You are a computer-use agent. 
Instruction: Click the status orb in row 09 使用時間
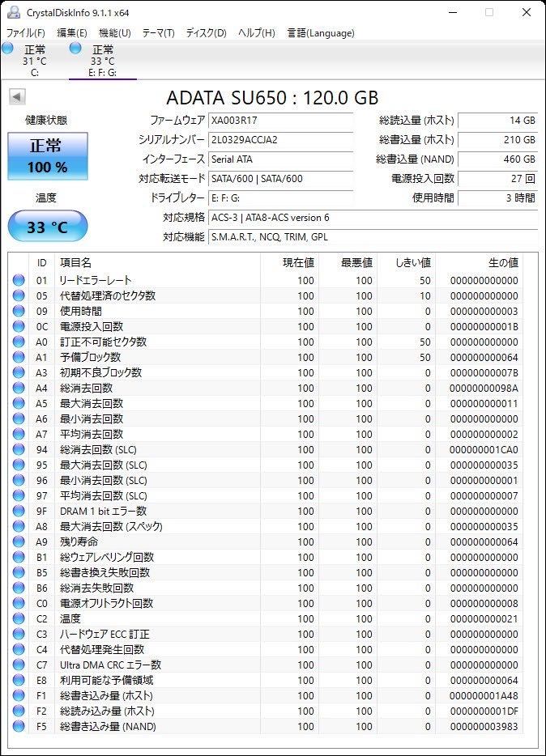point(19,311)
